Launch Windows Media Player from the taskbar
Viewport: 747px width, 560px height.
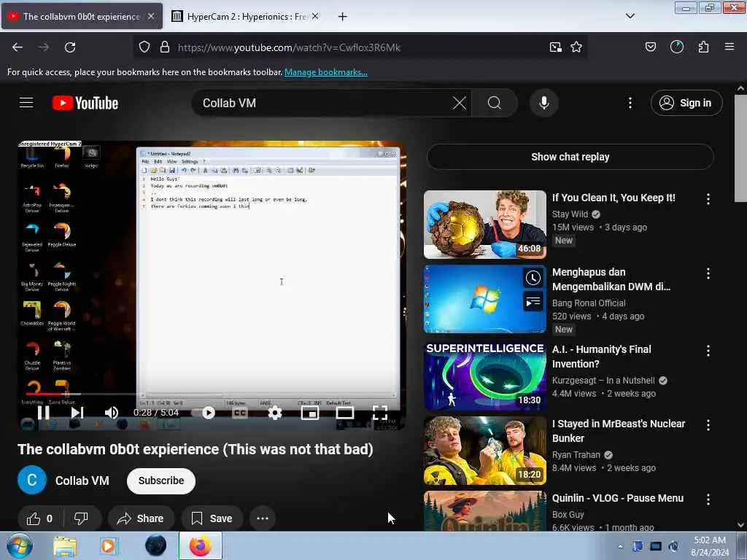click(x=108, y=546)
